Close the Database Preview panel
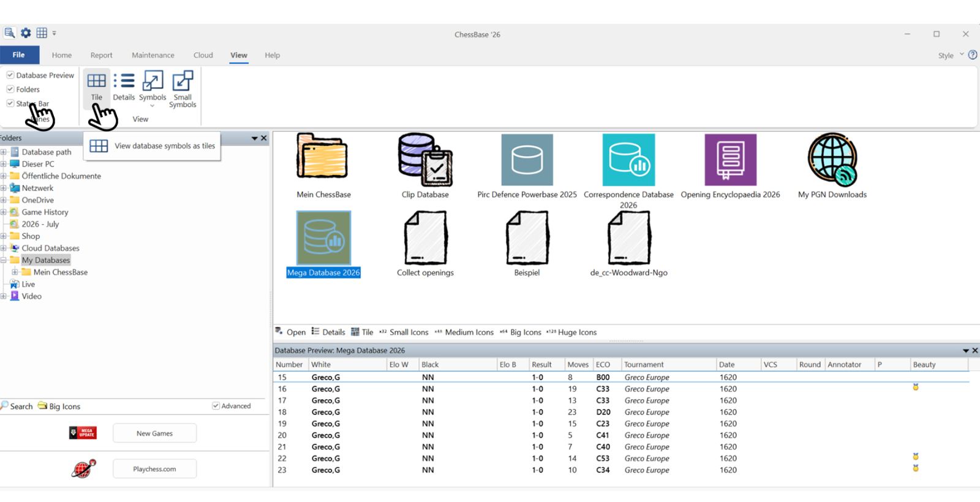 pyautogui.click(x=975, y=351)
